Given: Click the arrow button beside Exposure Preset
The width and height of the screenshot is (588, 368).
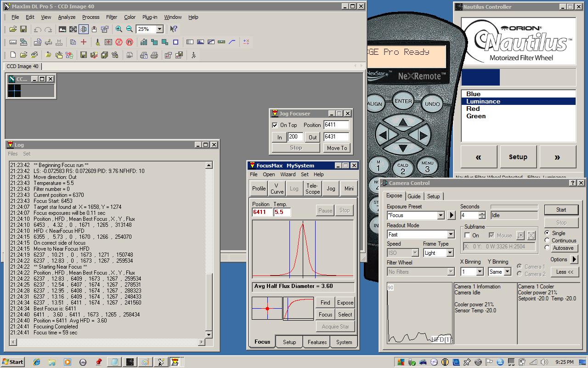Looking at the screenshot, I should point(451,215).
